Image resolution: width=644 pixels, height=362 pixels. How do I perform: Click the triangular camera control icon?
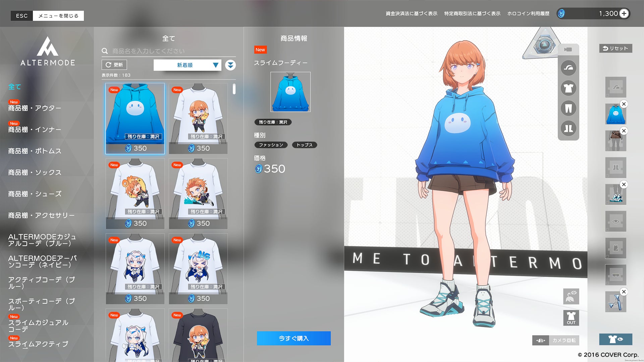[544, 45]
